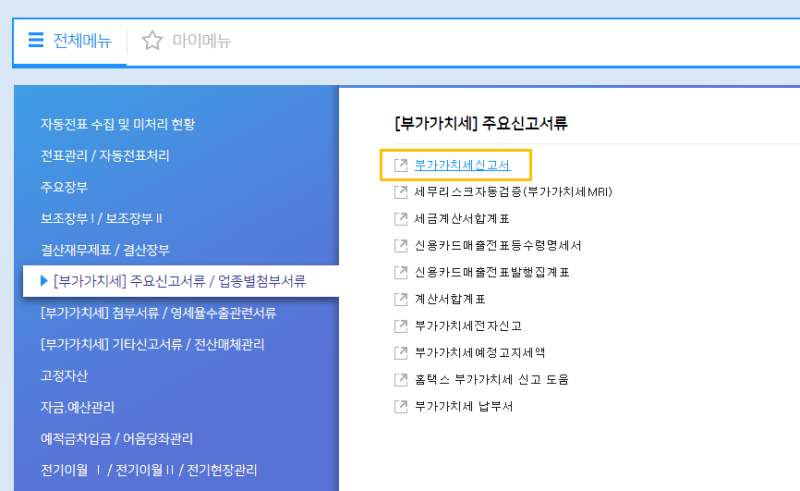
Task: Click the [부가가치세] 주요신고서류 heading
Action: coord(481,123)
